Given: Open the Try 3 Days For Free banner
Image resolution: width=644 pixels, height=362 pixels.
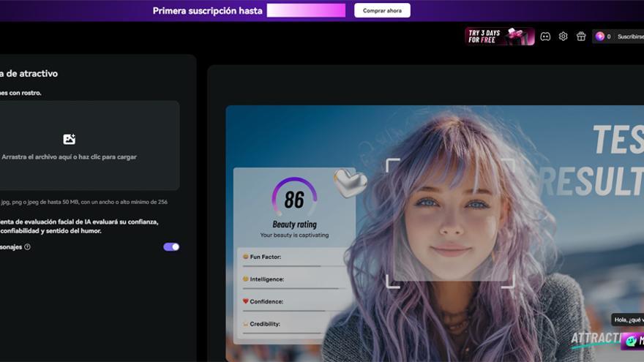Looking at the screenshot, I should tap(499, 37).
